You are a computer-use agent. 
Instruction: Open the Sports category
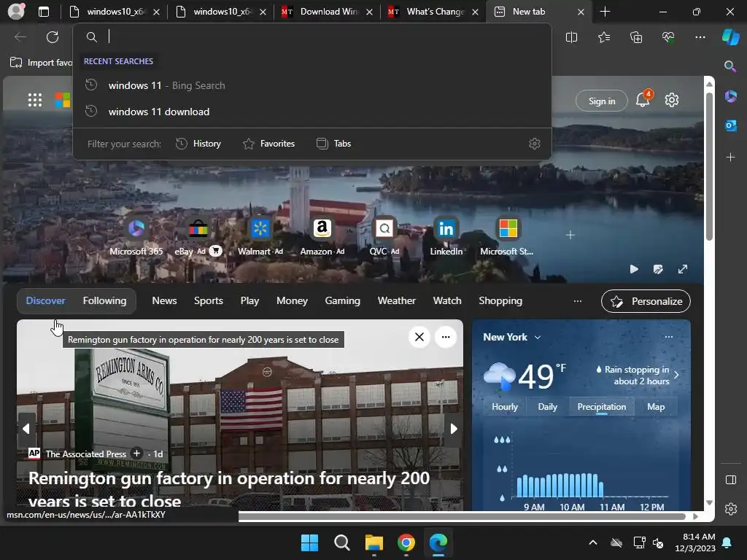208,301
